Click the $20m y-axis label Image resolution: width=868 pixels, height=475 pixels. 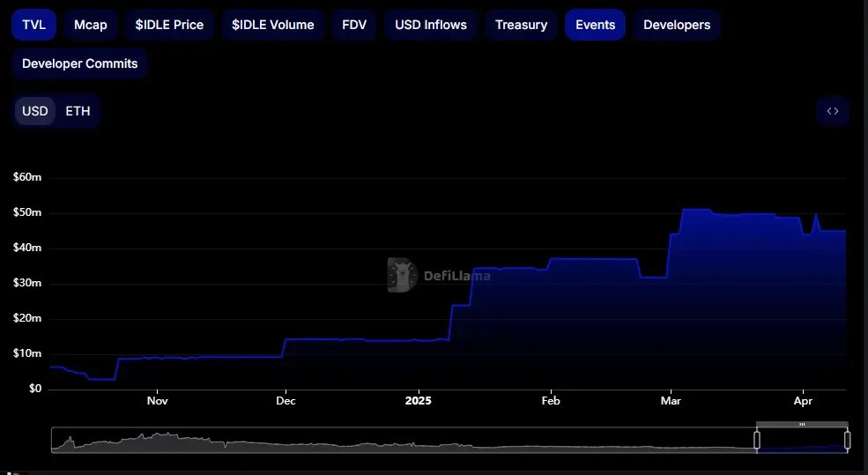[27, 318]
